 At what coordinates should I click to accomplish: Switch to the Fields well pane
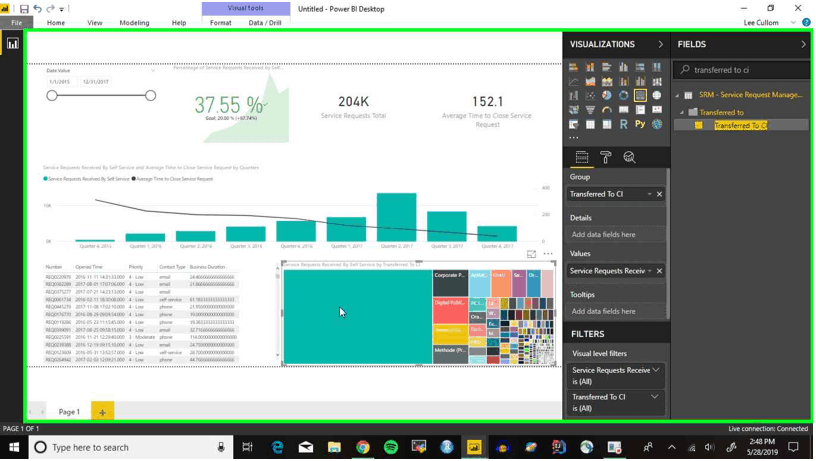coord(582,157)
